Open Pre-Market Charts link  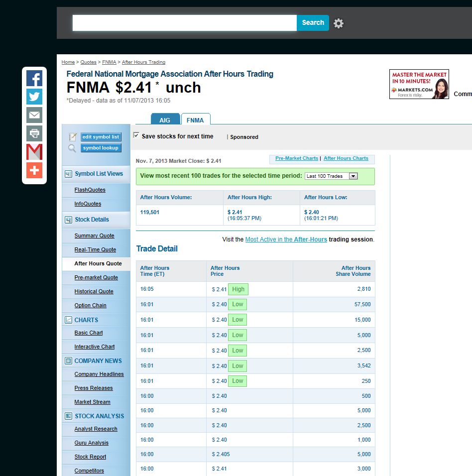[x=297, y=158]
